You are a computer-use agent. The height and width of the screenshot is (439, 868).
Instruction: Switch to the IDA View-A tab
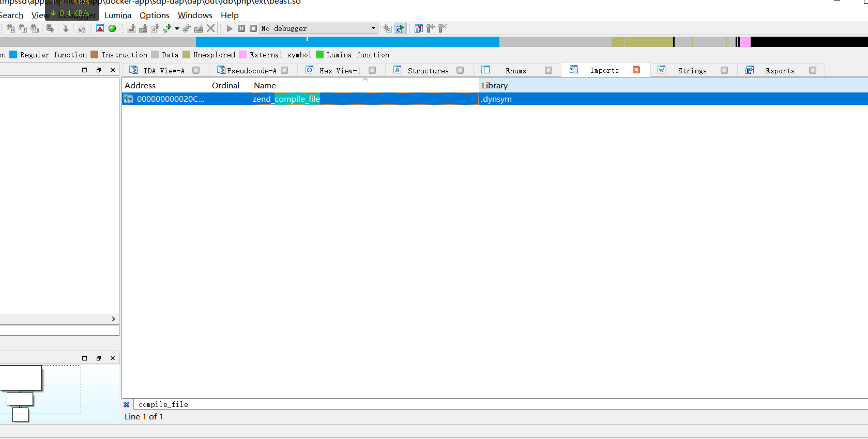coord(164,71)
